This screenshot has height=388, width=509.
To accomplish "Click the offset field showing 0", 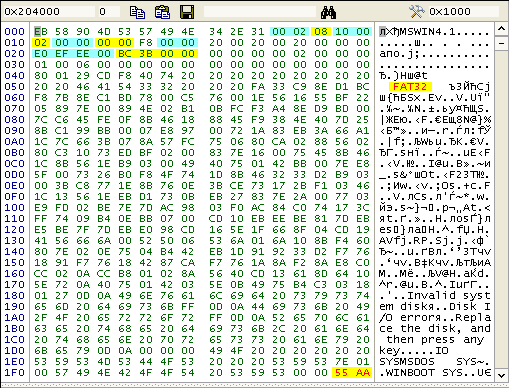I will [x=109, y=12].
